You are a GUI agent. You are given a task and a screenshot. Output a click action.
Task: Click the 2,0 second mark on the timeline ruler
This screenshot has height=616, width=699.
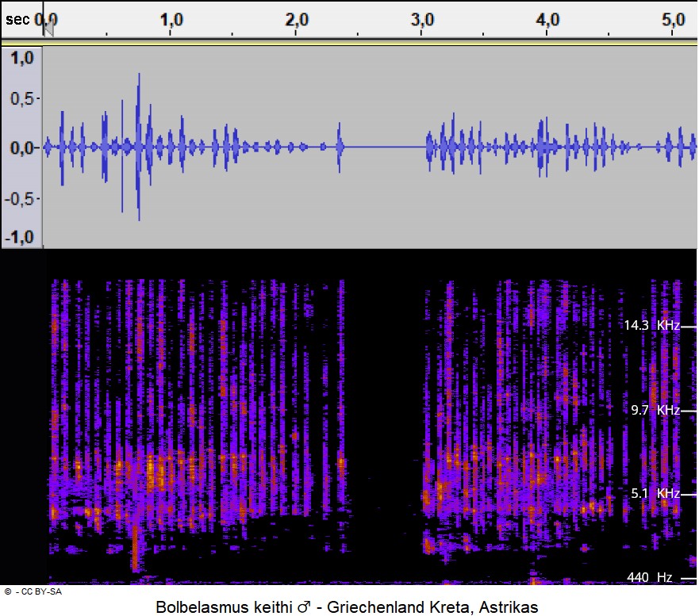(297, 19)
